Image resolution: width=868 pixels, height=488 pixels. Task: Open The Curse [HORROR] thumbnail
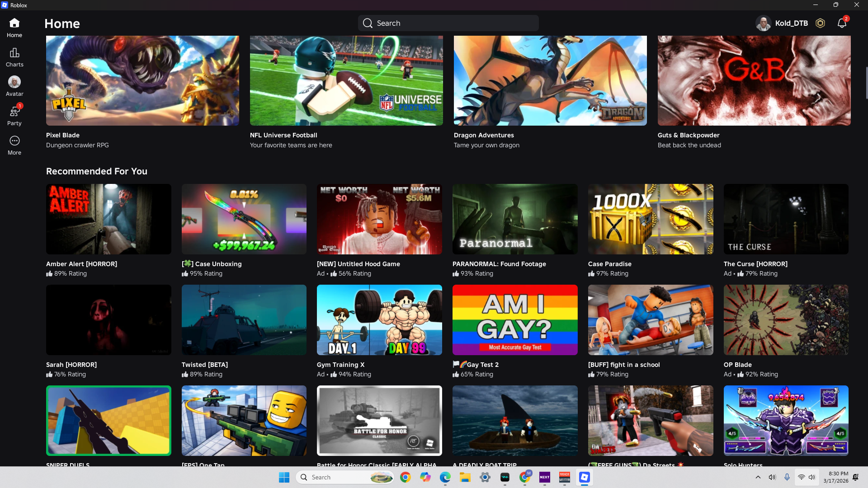(x=786, y=219)
